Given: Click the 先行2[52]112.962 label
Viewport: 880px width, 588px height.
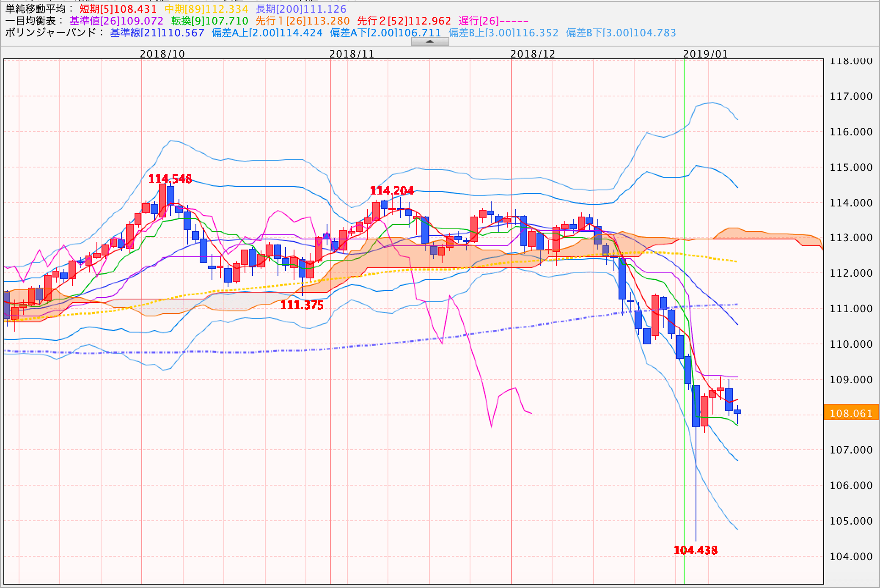Looking at the screenshot, I should pyautogui.click(x=404, y=21).
